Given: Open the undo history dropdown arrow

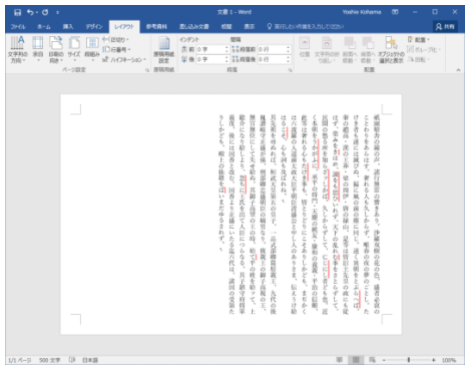Looking at the screenshot, I should pyautogui.click(x=36, y=12).
